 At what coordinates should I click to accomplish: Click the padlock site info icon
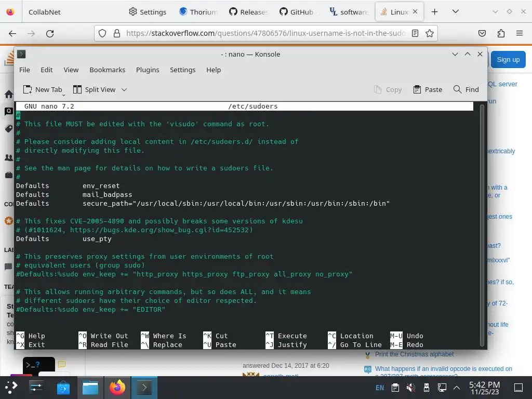(x=117, y=33)
